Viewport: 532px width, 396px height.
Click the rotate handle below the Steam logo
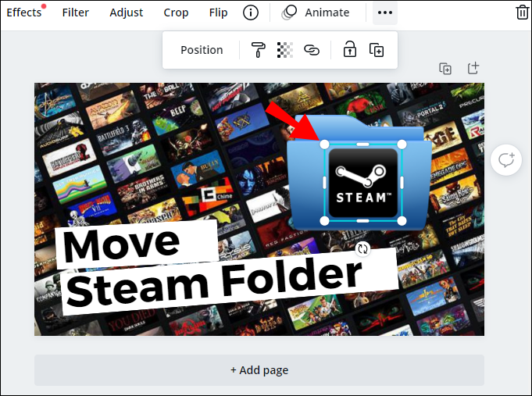[x=362, y=249]
